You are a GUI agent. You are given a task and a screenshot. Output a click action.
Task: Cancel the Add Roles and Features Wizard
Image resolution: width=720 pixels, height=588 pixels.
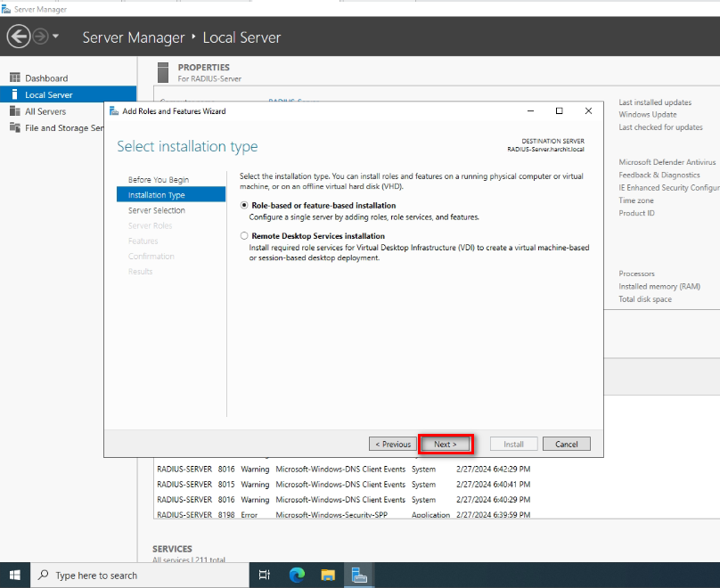pos(567,444)
